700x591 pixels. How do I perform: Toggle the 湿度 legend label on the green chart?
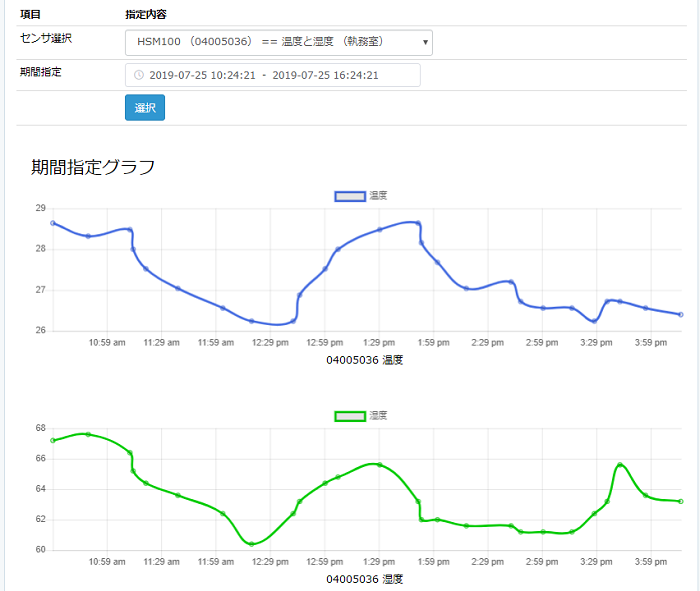point(378,416)
